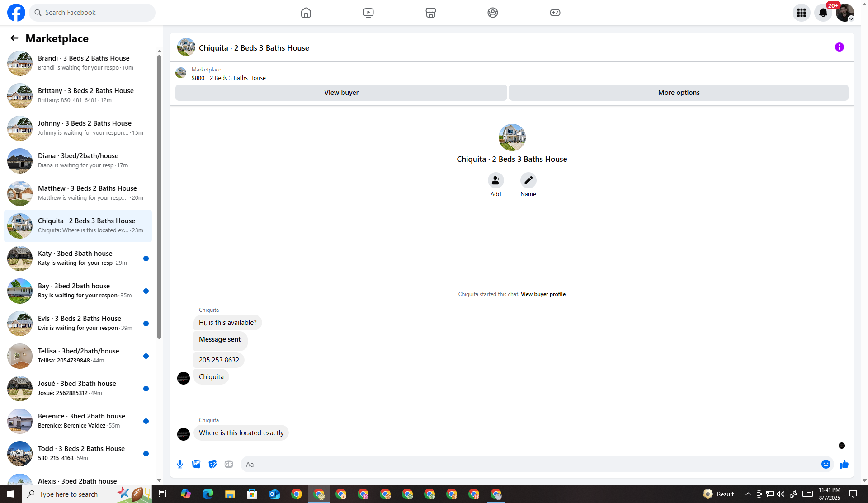Open the notifications bell dropdown
Image resolution: width=868 pixels, height=503 pixels.
[823, 13]
